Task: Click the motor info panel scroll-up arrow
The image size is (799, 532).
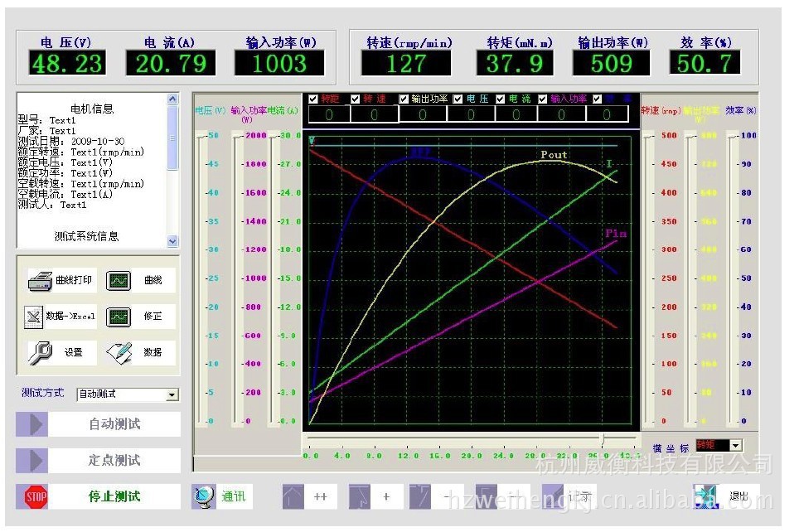Action: click(172, 99)
